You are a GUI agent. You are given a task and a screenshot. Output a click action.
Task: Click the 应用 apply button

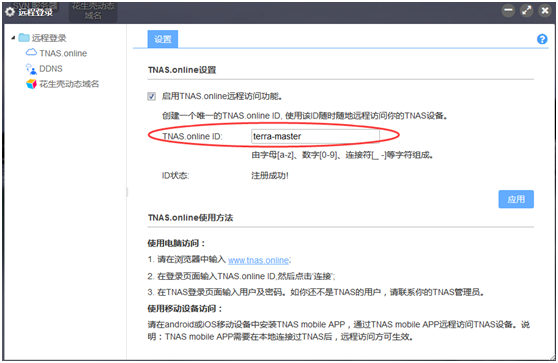pos(516,199)
